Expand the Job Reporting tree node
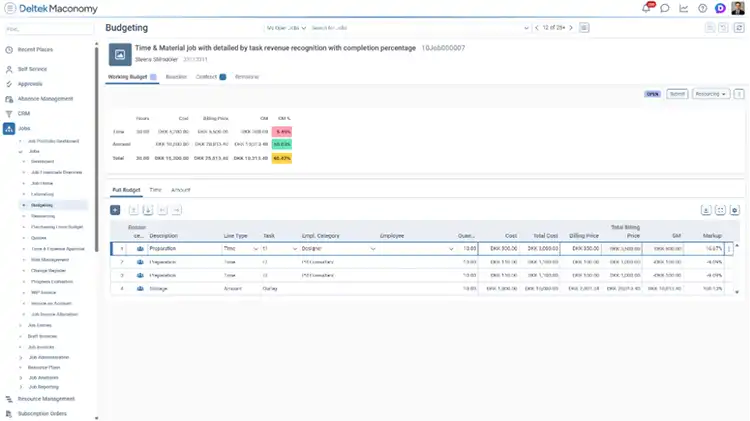Screen dimensions: 750x421 pos(20,387)
